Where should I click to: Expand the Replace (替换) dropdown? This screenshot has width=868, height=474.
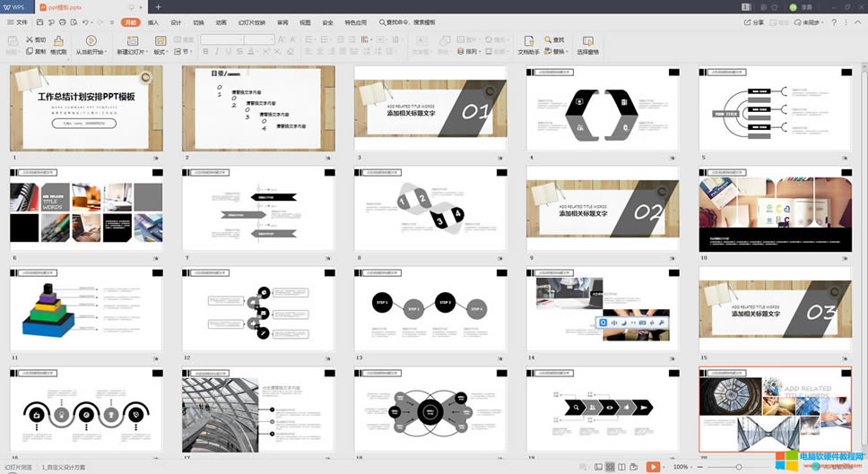[567, 52]
